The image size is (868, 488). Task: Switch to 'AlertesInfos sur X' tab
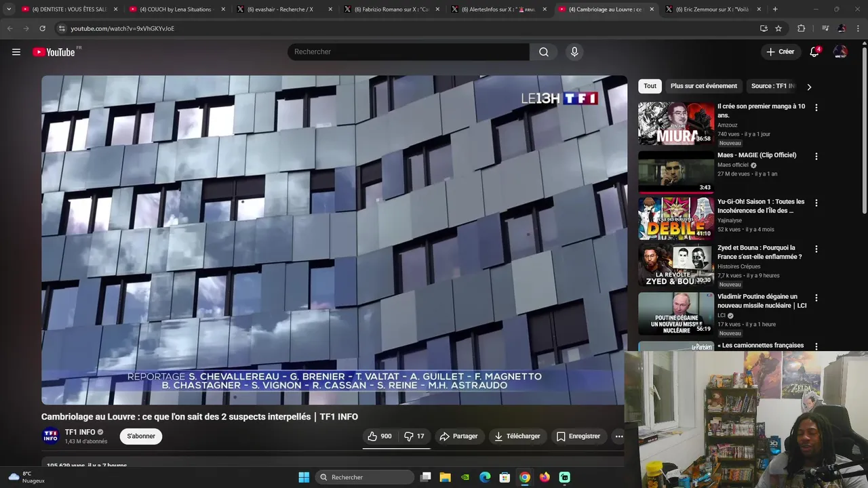coord(498,9)
